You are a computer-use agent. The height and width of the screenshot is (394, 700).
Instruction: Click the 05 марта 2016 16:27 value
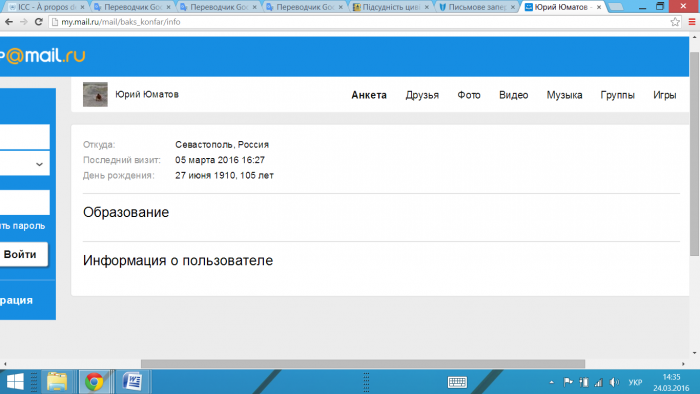[x=220, y=160]
